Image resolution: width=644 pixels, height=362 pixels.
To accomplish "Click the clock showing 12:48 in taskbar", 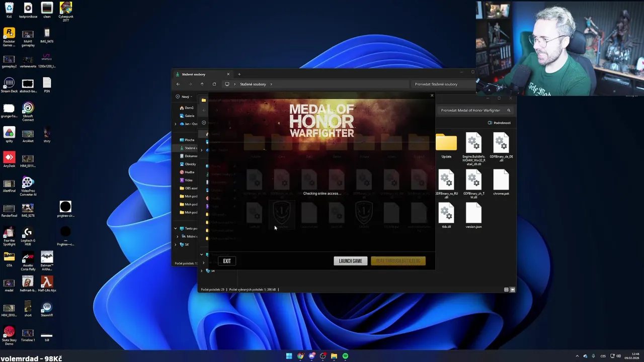I will pyautogui.click(x=632, y=356).
